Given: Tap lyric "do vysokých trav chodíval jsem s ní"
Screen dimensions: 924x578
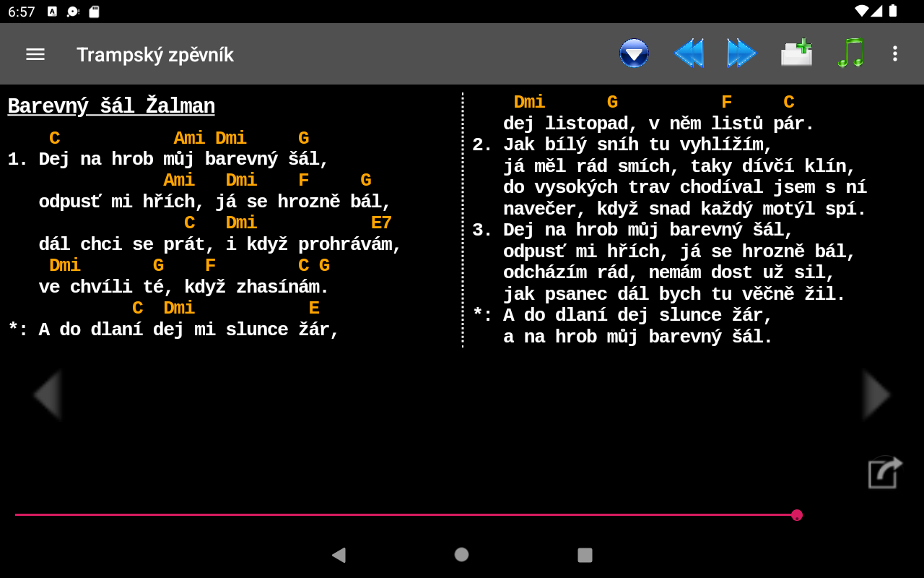Looking at the screenshot, I should [685, 187].
